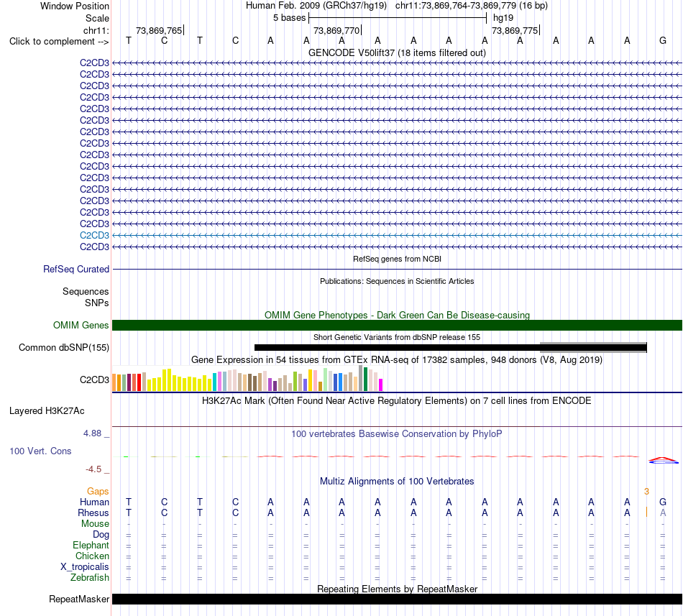Click the SNPs label
This screenshot has height=616, width=683.
97,303
